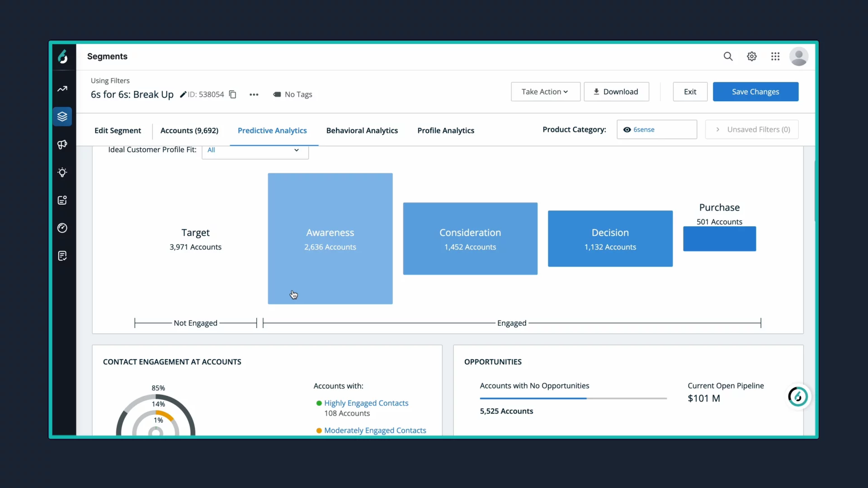Open the speedometer dashboard sidebar icon

point(62,228)
